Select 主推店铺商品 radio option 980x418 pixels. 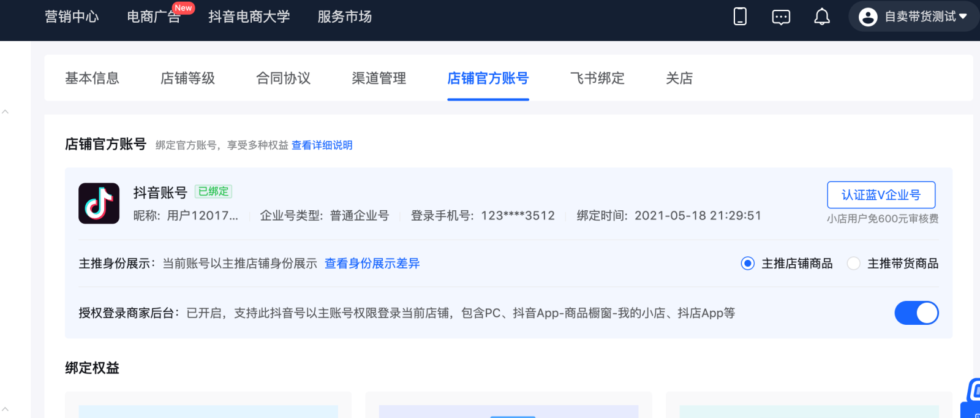(747, 264)
